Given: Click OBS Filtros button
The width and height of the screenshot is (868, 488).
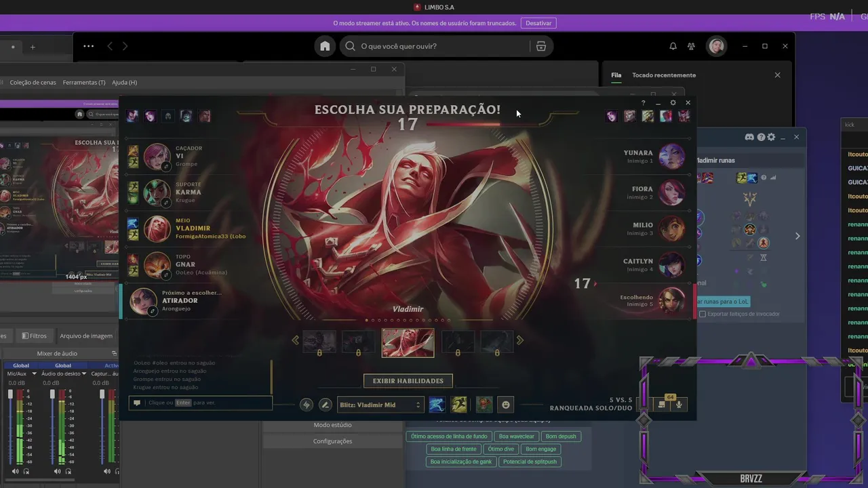Looking at the screenshot, I should tap(34, 336).
